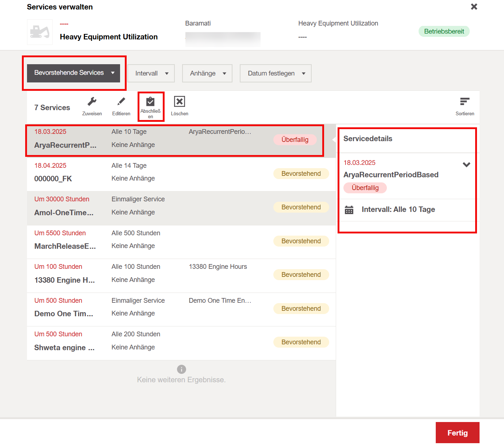504x445 pixels.
Task: Open the Bevorstehende Services dropdown
Action: [x=73, y=73]
